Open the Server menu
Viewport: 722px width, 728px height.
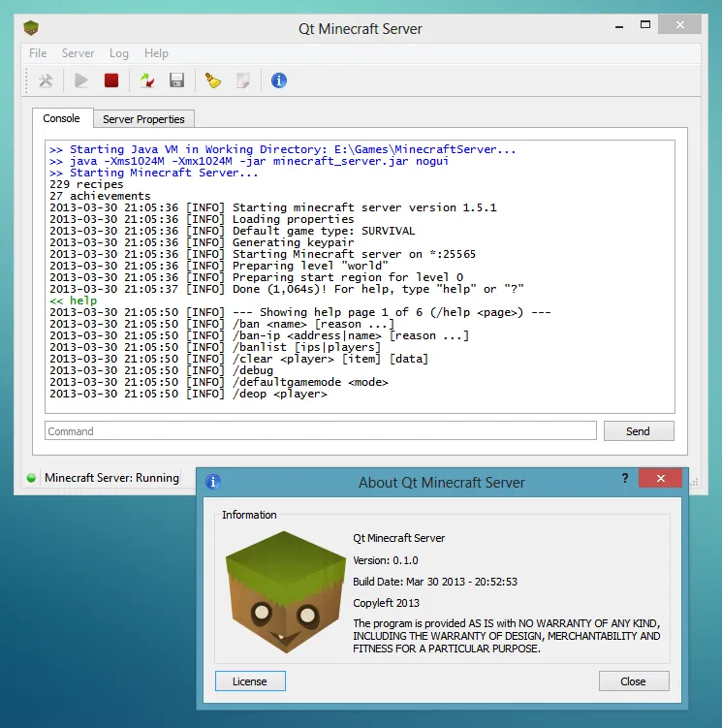click(x=78, y=53)
